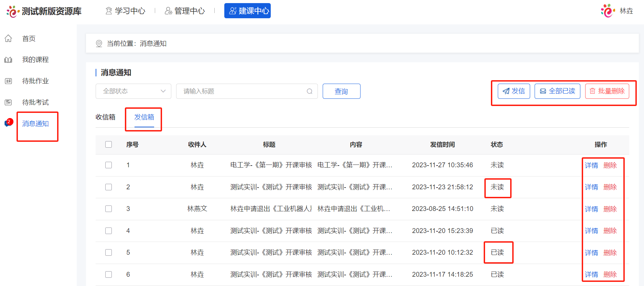The width and height of the screenshot is (644, 286).
Task: Check the checkbox for row 6
Action: point(109,275)
